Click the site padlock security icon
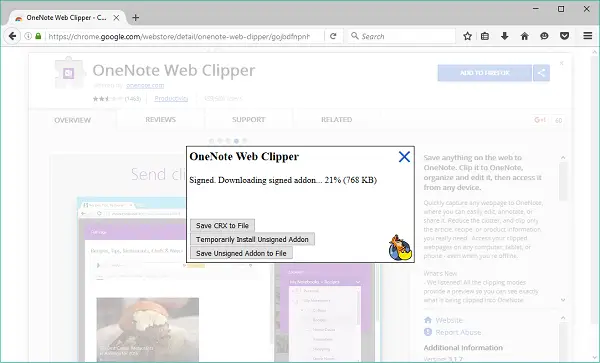The height and width of the screenshot is (363, 600). tap(38, 36)
